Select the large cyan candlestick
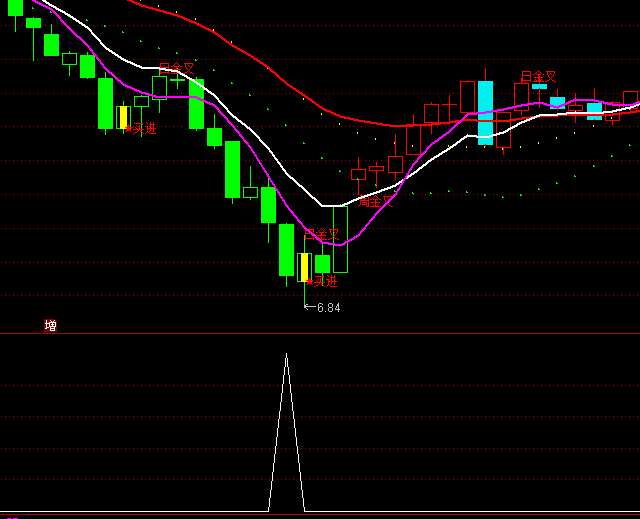Viewport: 640px width, 519px height. coord(485,113)
